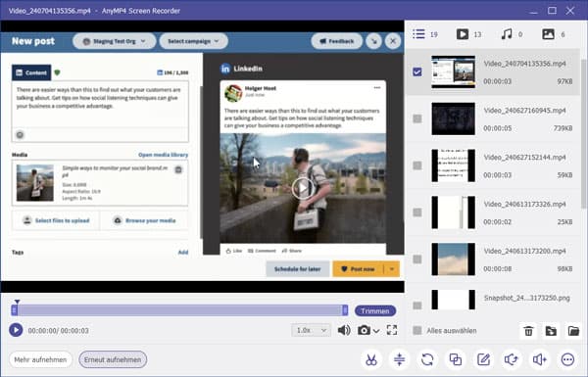588x377 pixels.
Task: Click Like in LinkedIn preview
Action: [234, 251]
